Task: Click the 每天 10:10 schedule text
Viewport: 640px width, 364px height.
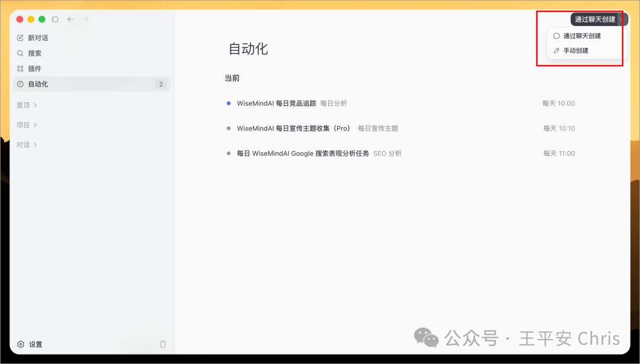Action: pyautogui.click(x=559, y=128)
